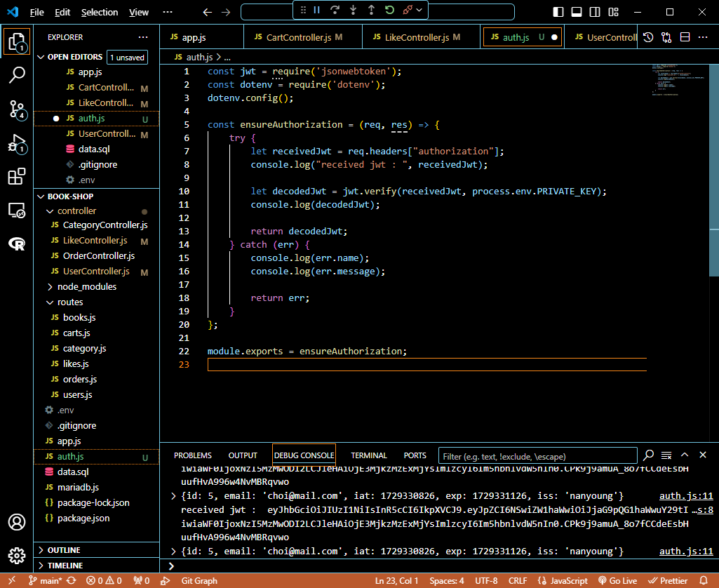Click the debug Step Out button
The height and width of the screenshot is (588, 719).
tap(371, 10)
